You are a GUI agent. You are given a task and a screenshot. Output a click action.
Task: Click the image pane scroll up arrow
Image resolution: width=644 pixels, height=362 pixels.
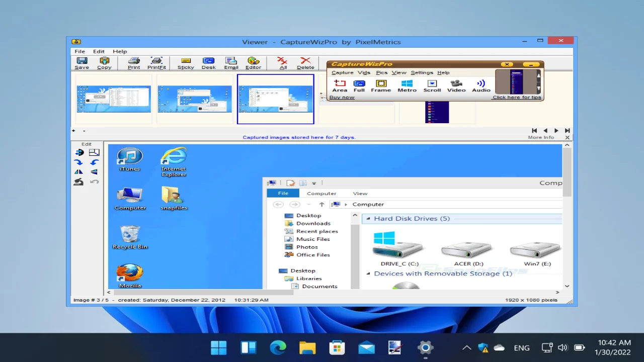(567, 145)
